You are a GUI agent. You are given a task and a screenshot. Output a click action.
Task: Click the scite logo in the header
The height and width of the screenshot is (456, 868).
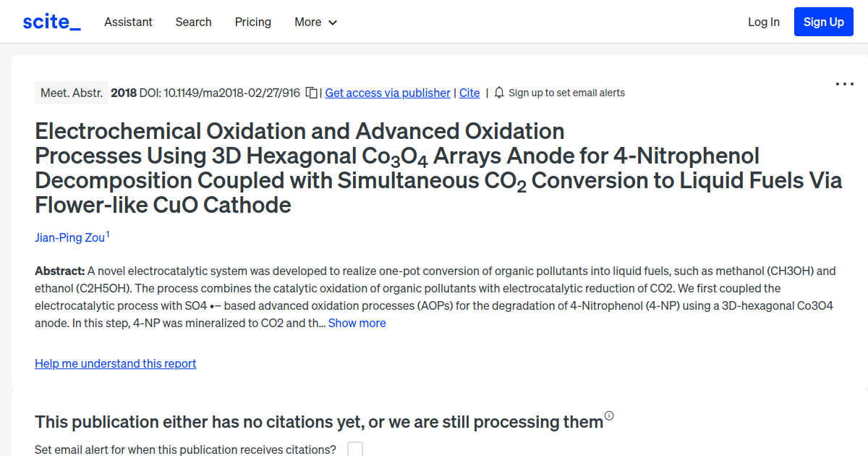click(x=51, y=21)
